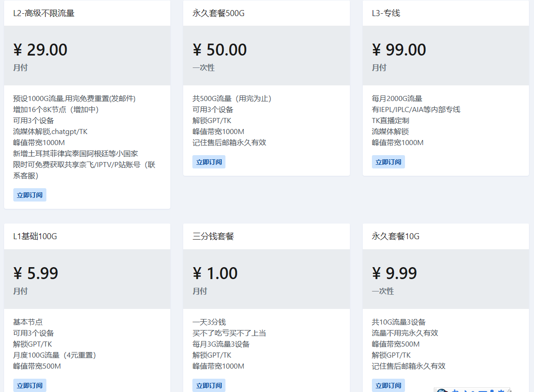Select the L2-高级不限流量 card title
The image size is (534, 392).
coord(44,13)
